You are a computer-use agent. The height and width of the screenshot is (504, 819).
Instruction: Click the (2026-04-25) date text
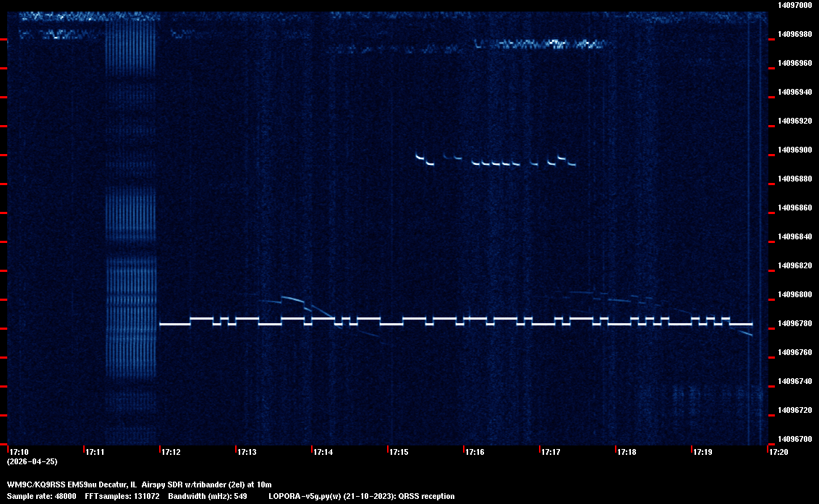[x=32, y=461]
